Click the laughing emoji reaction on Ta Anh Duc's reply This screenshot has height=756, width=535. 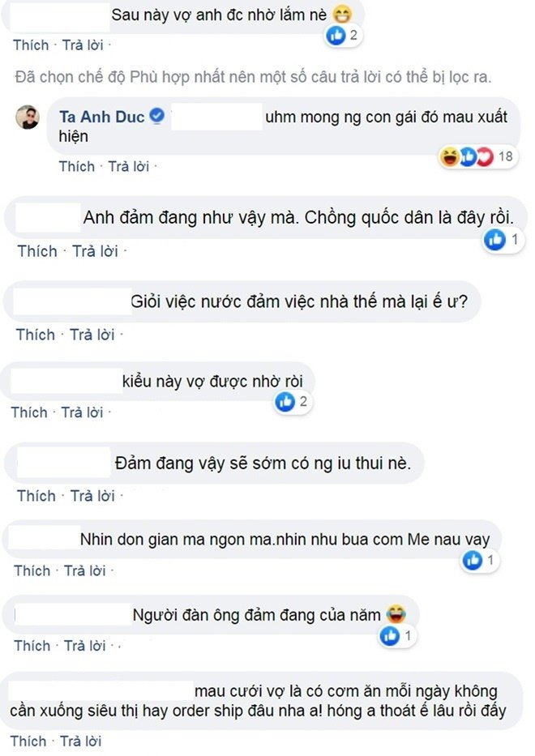click(x=449, y=155)
